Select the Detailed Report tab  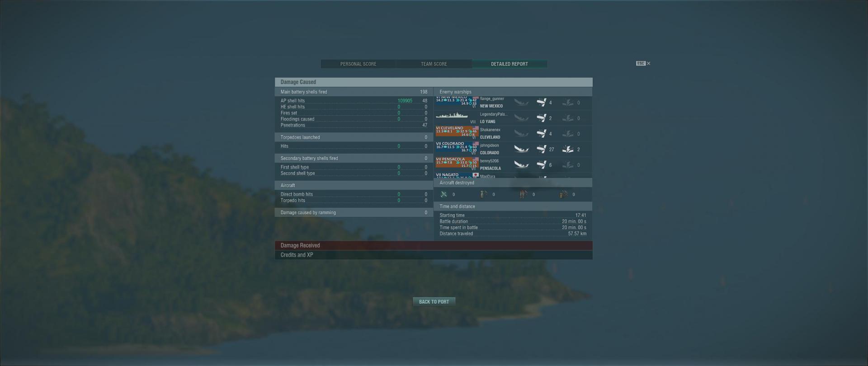coord(509,64)
